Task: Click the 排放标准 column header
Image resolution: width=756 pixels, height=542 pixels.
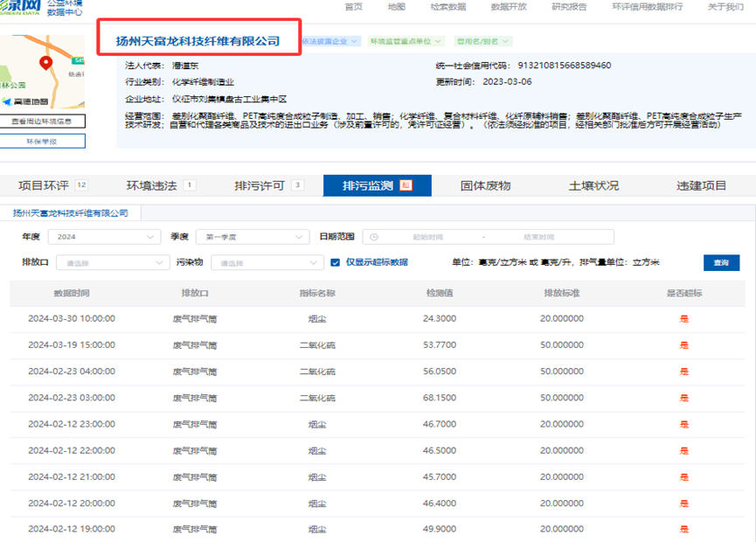Action: [562, 293]
